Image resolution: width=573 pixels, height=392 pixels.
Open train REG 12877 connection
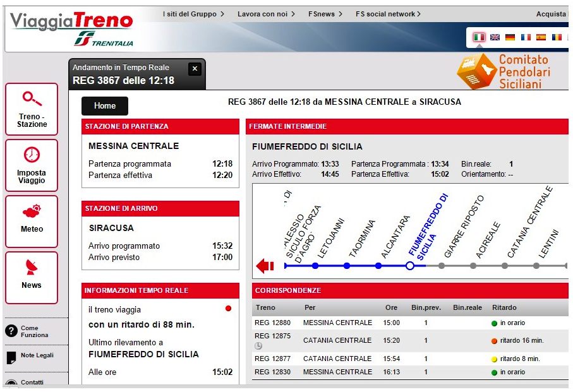coord(273,359)
